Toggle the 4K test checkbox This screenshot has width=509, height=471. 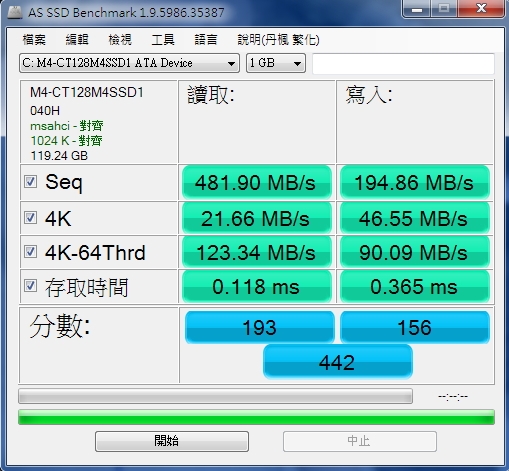click(30, 218)
